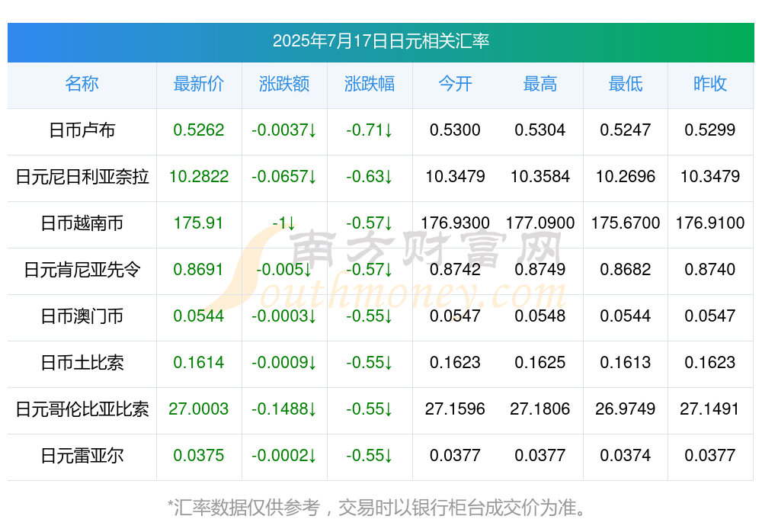Select latest price 0.5262
The image size is (762, 532).
click(199, 130)
